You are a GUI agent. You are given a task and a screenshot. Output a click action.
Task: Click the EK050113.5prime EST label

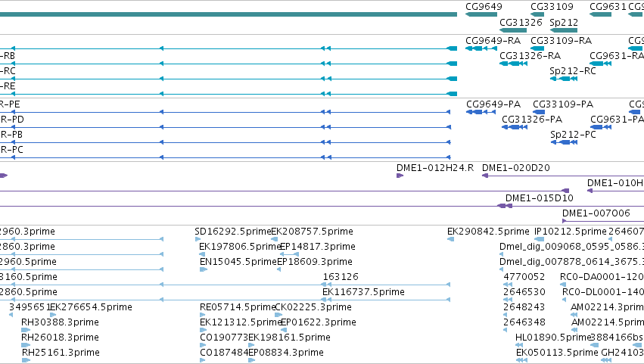coord(557,353)
